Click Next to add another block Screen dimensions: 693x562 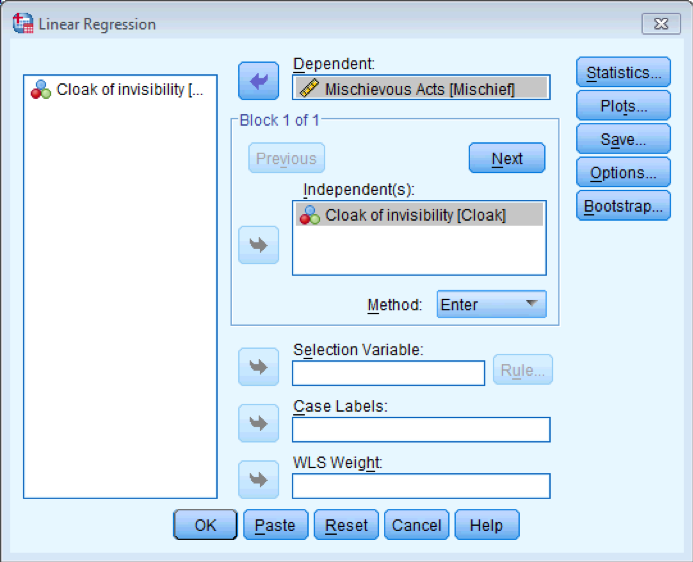[x=507, y=158]
